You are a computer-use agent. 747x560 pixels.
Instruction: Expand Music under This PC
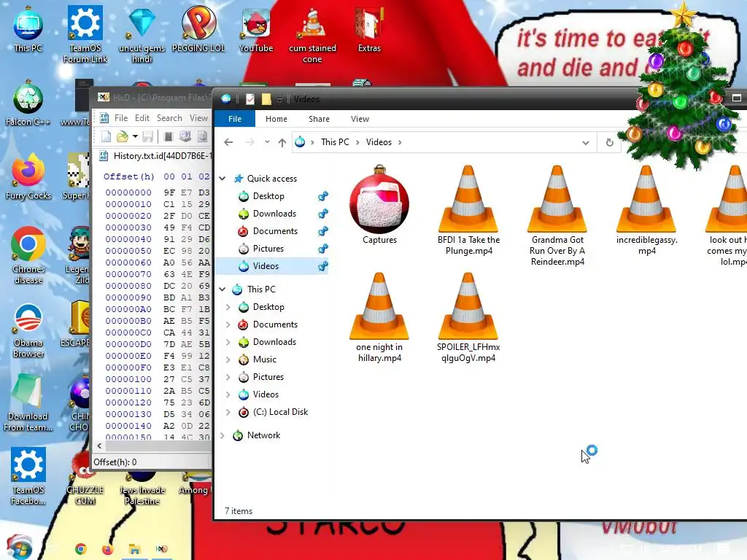(228, 359)
